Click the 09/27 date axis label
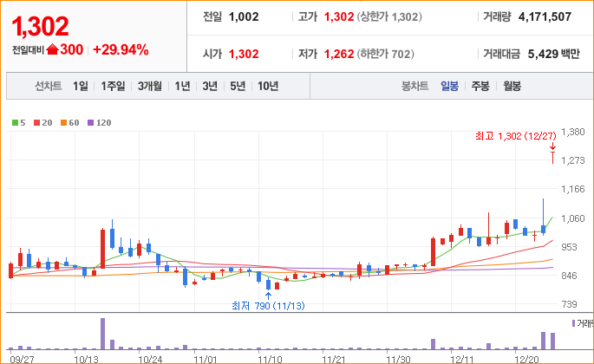 [22, 359]
